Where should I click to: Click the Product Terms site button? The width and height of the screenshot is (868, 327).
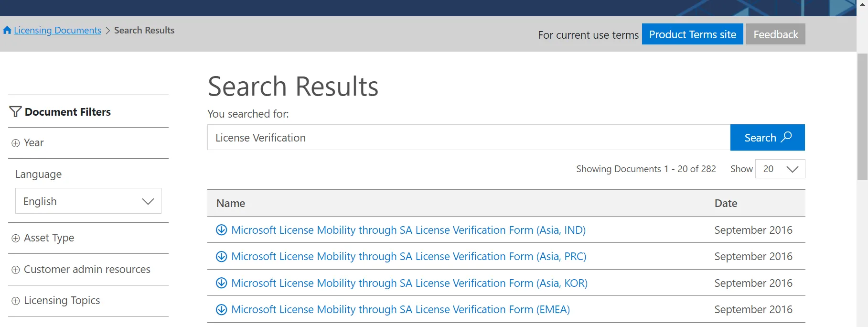click(692, 34)
